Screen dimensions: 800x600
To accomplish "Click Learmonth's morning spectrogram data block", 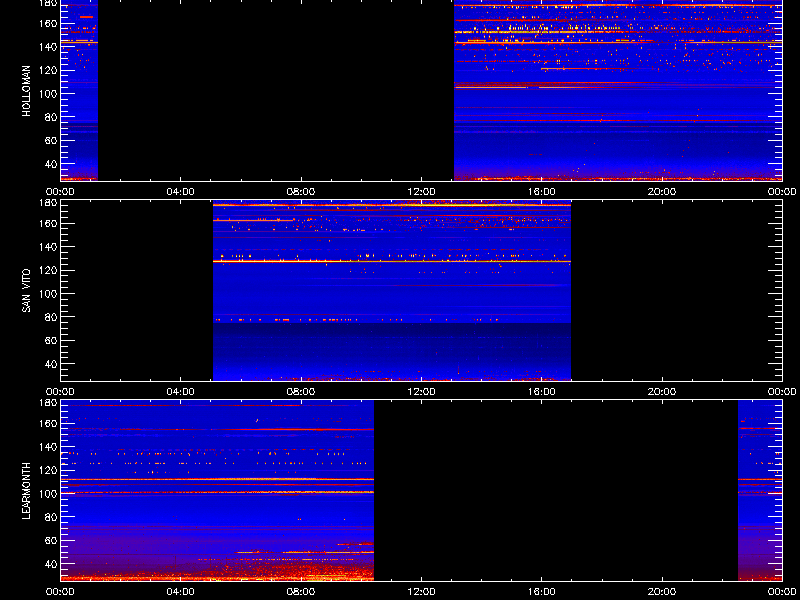I will tap(217, 490).
